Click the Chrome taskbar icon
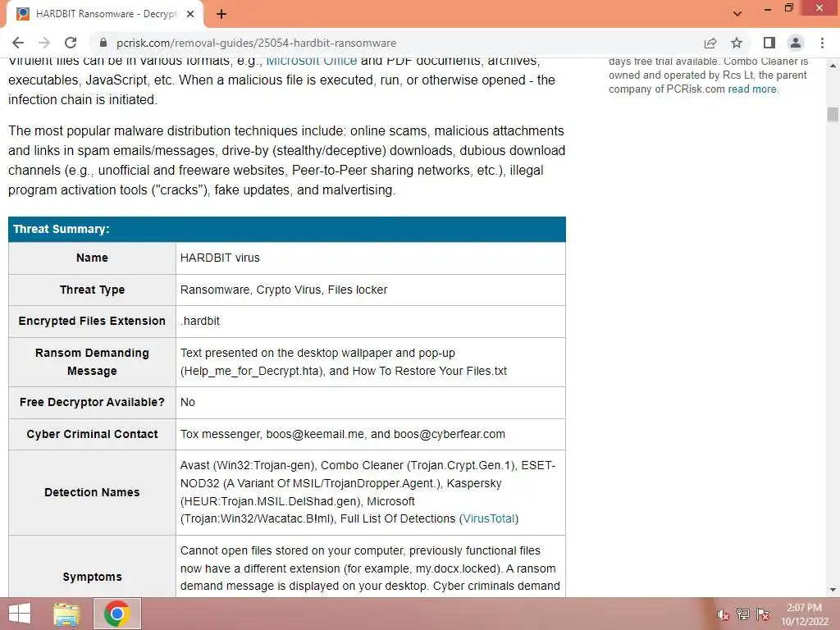Screen dimensions: 840x630 tap(117, 614)
